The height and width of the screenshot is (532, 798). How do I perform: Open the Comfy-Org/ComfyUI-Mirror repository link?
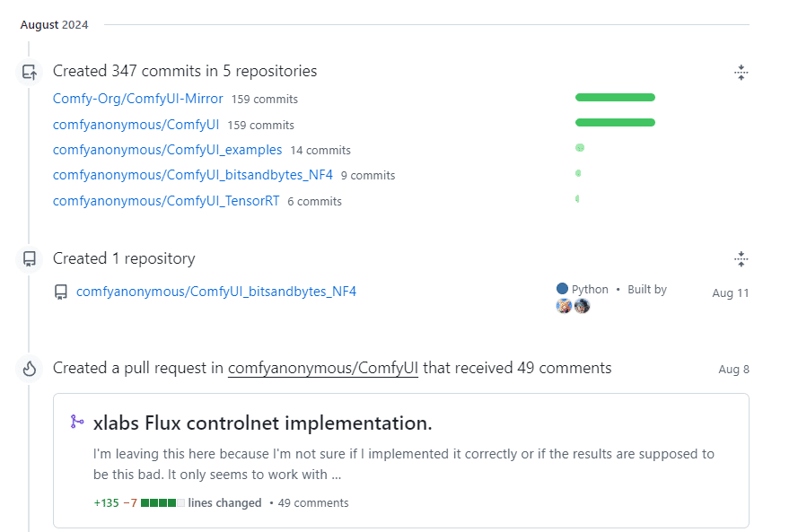point(138,99)
